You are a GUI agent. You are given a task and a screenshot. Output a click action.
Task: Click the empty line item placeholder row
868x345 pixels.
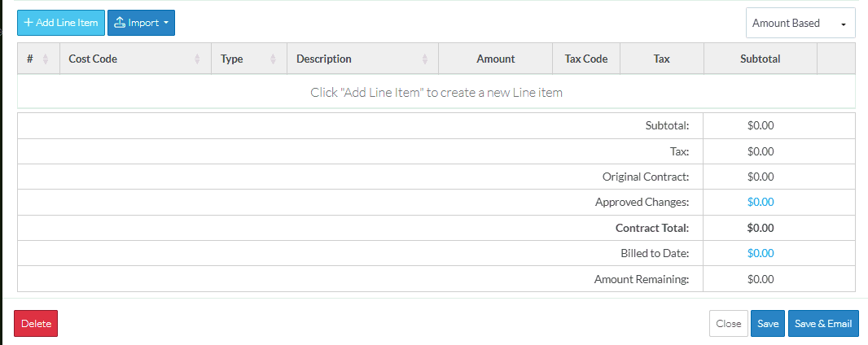click(436, 92)
